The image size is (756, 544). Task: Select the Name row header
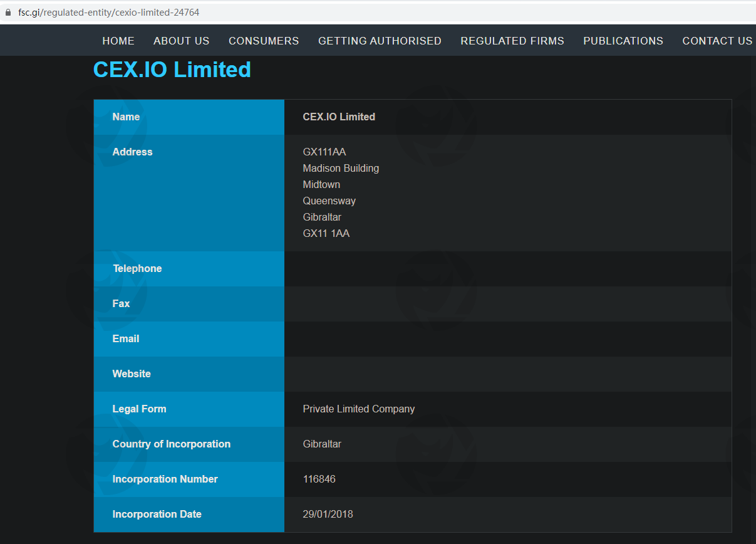point(126,117)
